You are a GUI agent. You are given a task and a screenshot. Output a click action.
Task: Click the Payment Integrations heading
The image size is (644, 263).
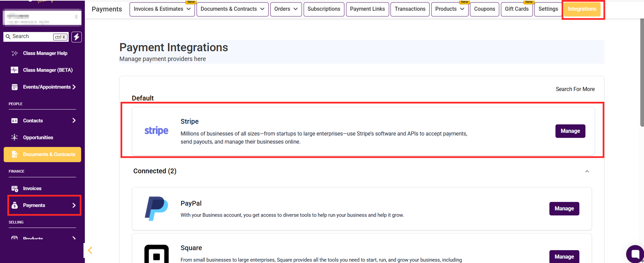pos(174,48)
